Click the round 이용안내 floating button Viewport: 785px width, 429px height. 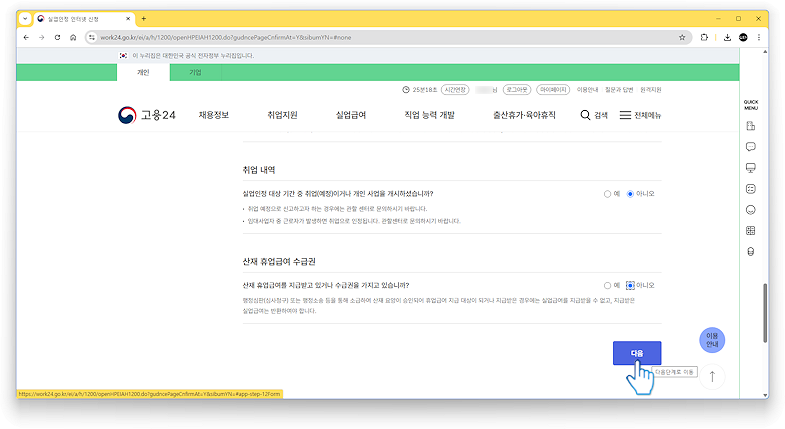712,340
